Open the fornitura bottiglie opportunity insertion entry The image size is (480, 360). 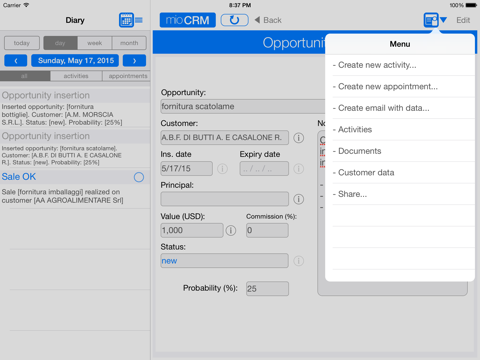(x=75, y=108)
